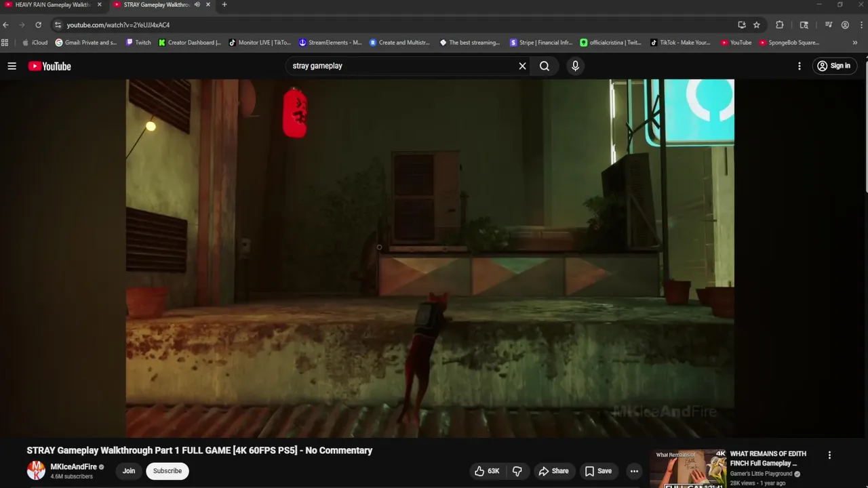Close the HEAVY RAIN tab
The image size is (868, 488).
(99, 5)
